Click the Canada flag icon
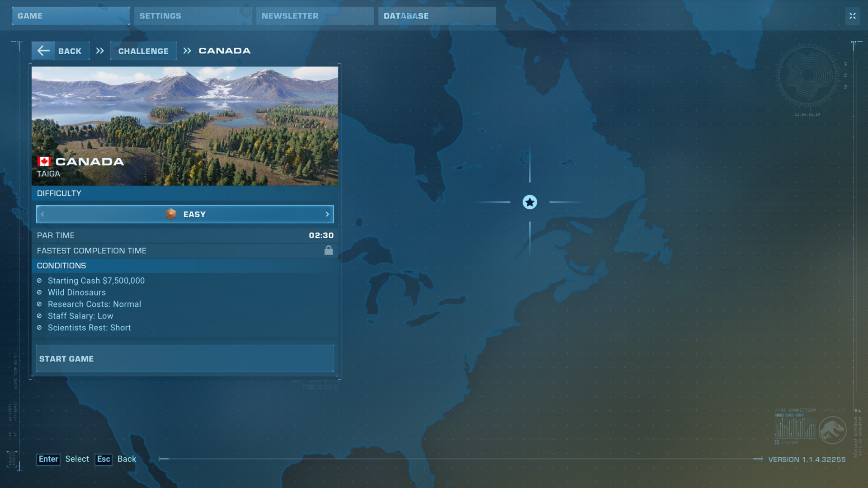 [44, 161]
